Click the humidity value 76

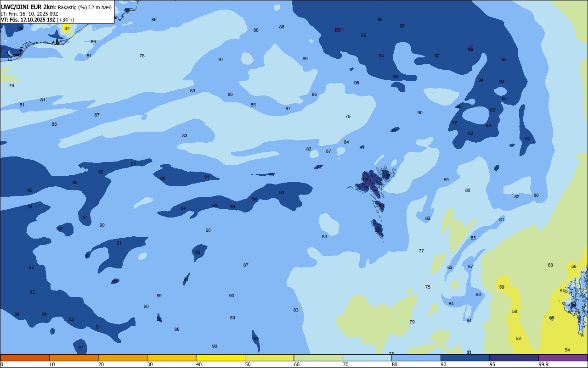(11, 86)
